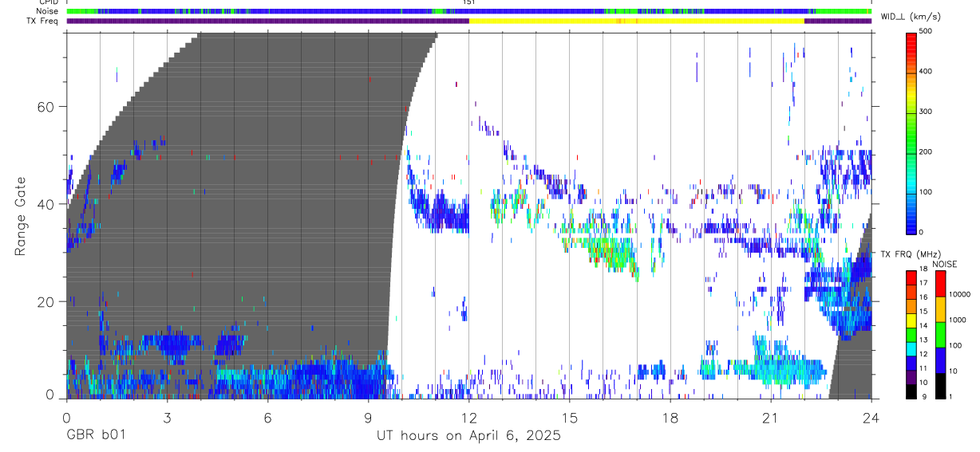Click the 10000 tick on NOISE legend
The image size is (980, 452).
point(960,295)
